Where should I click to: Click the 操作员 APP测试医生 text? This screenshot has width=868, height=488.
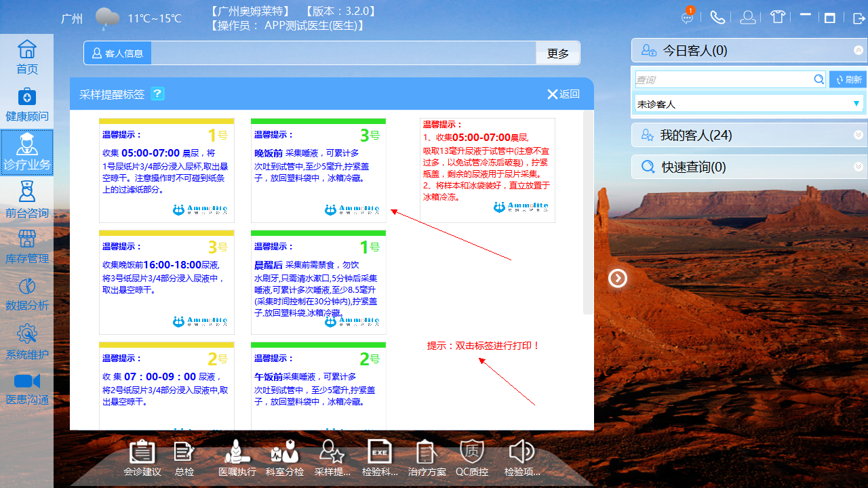click(288, 26)
